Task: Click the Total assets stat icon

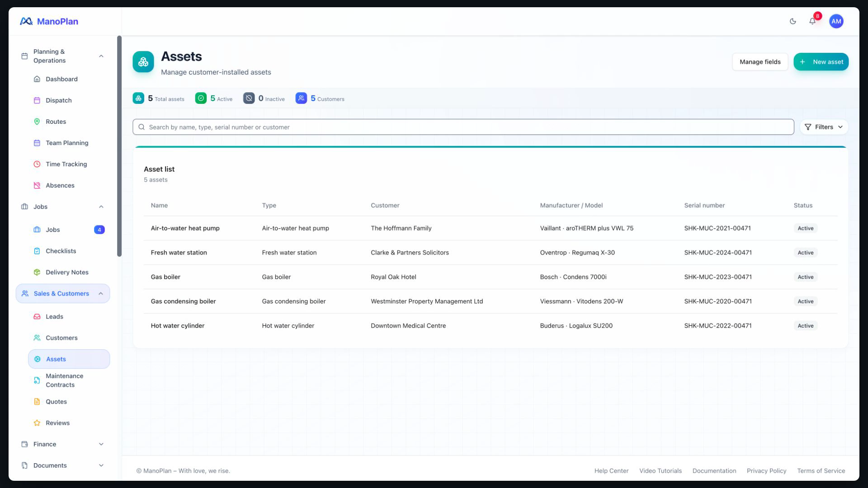Action: pyautogui.click(x=138, y=98)
